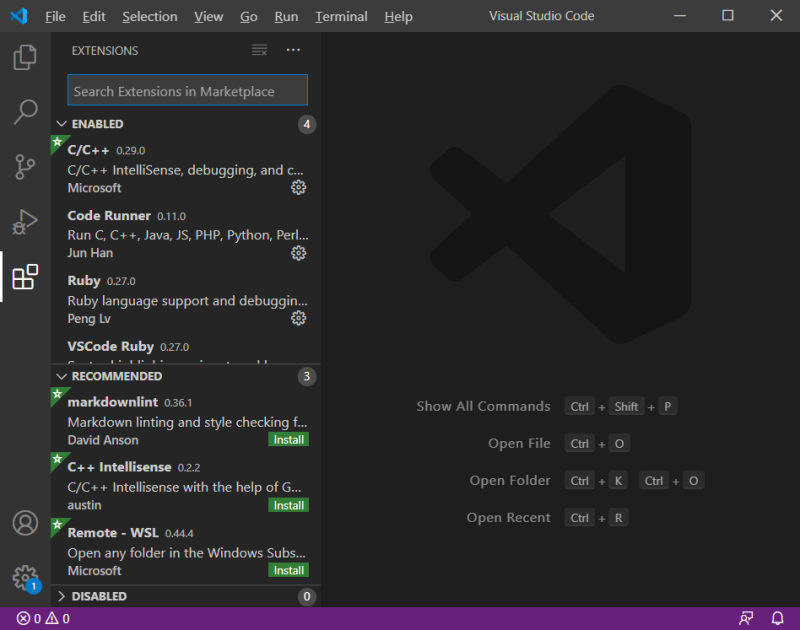Screen dimensions: 800x630
Task: Open the Selection menu
Action: pyautogui.click(x=149, y=16)
